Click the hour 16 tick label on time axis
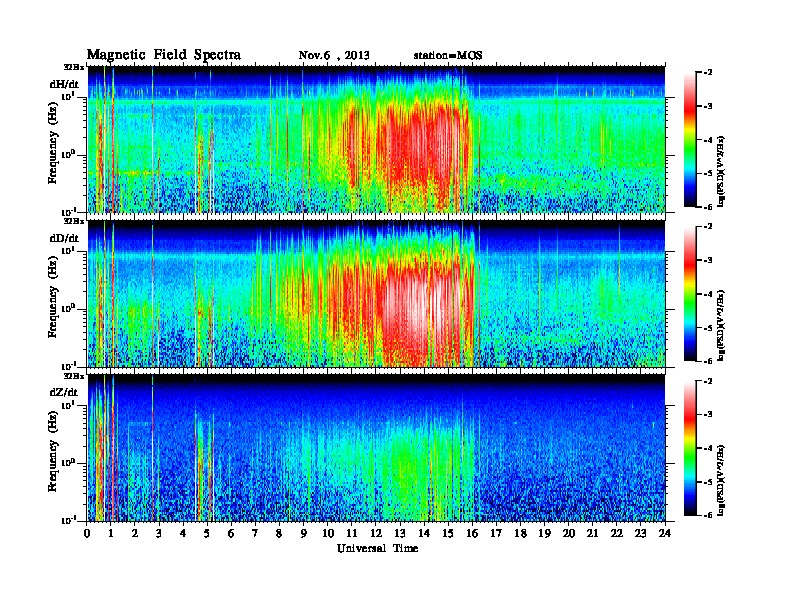 (x=472, y=533)
